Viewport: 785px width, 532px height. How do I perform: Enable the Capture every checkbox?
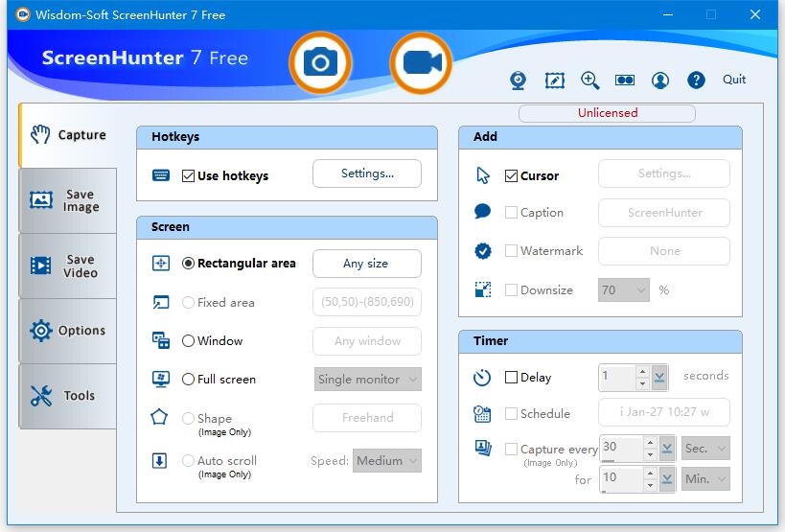511,449
